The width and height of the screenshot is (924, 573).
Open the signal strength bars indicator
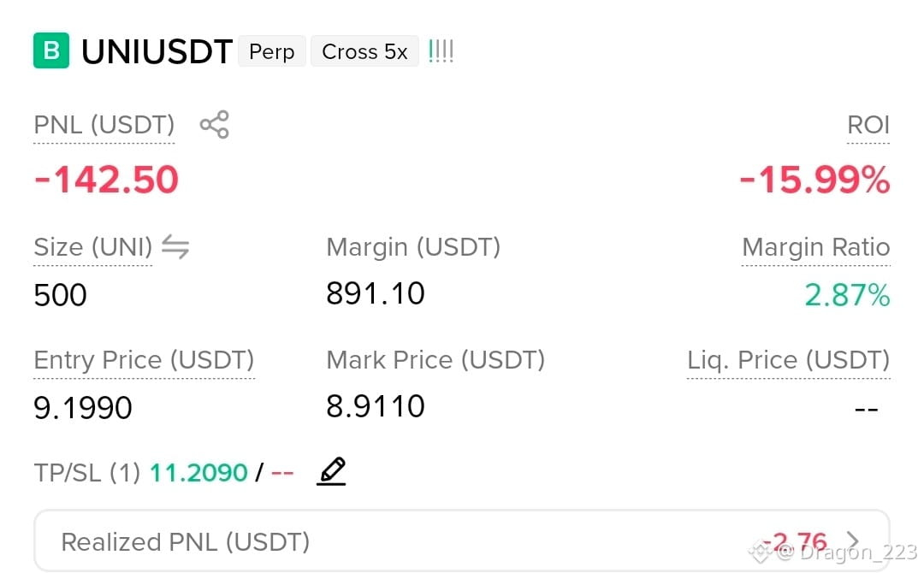(441, 51)
